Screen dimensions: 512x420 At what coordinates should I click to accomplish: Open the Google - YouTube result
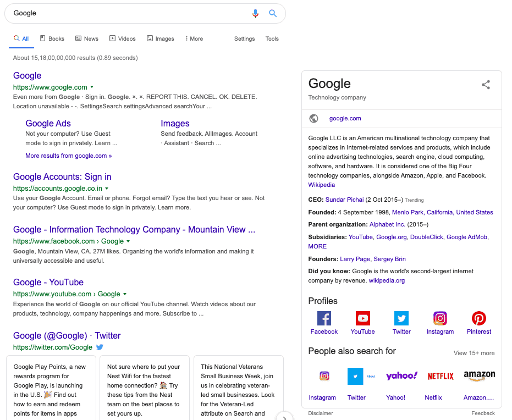coord(48,282)
